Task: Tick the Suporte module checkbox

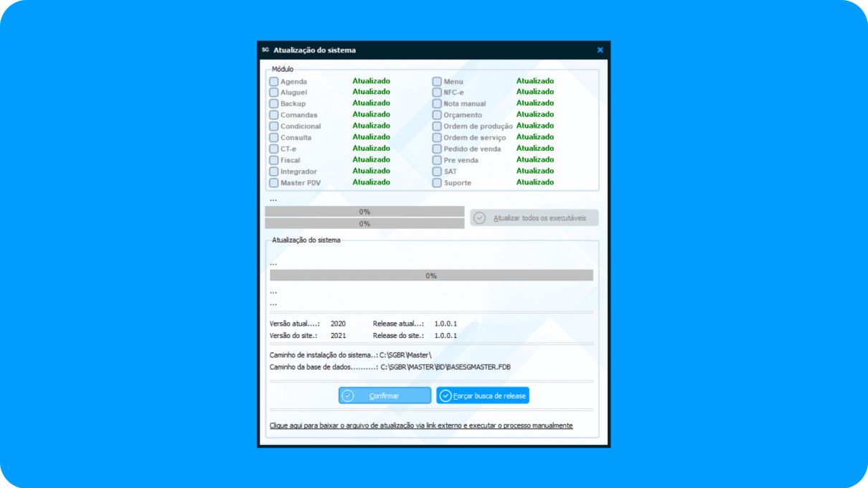Action: (437, 183)
